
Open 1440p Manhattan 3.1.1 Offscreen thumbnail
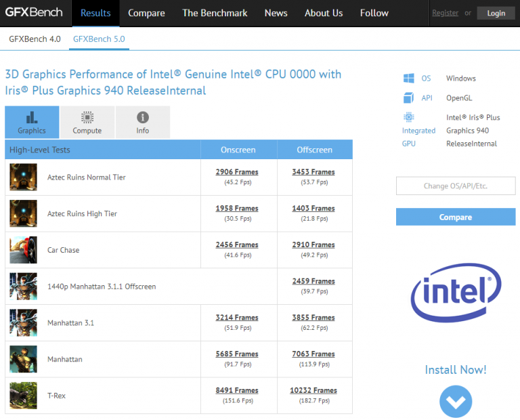pos(23,287)
